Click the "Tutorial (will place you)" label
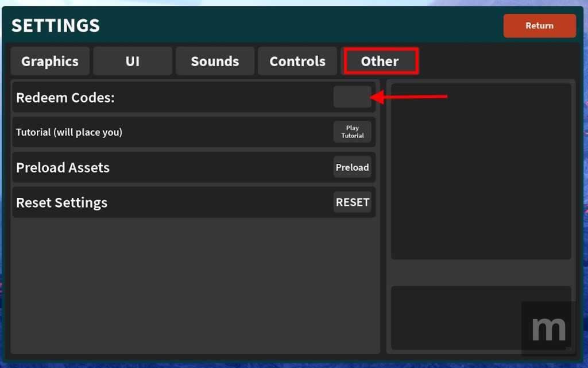This screenshot has height=368, width=588. 69,132
